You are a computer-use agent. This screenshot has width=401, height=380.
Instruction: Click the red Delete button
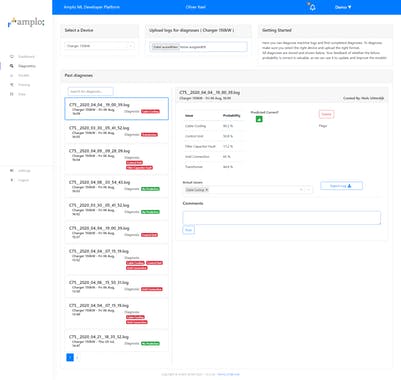(326, 114)
